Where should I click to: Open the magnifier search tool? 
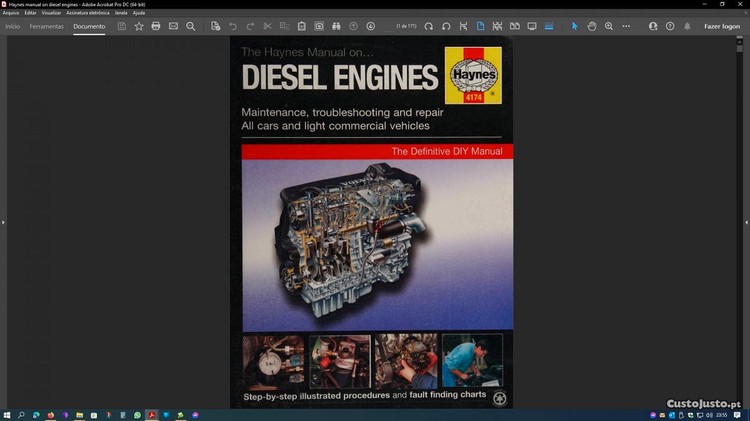tap(191, 26)
